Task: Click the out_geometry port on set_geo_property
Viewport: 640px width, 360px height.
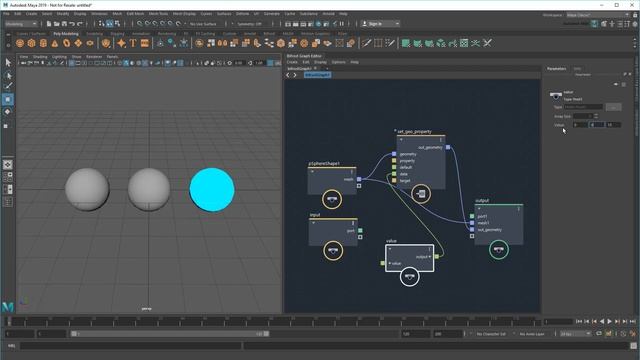Action: click(448, 147)
